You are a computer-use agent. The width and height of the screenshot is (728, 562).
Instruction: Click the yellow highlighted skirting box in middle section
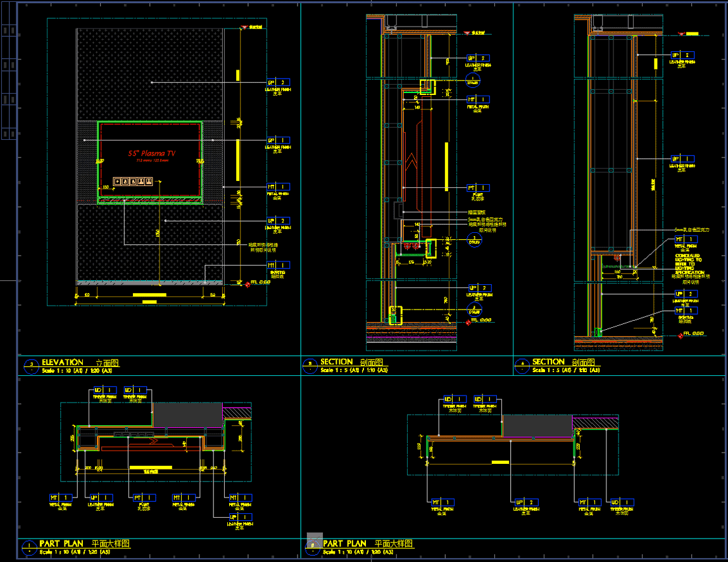tap(395, 315)
